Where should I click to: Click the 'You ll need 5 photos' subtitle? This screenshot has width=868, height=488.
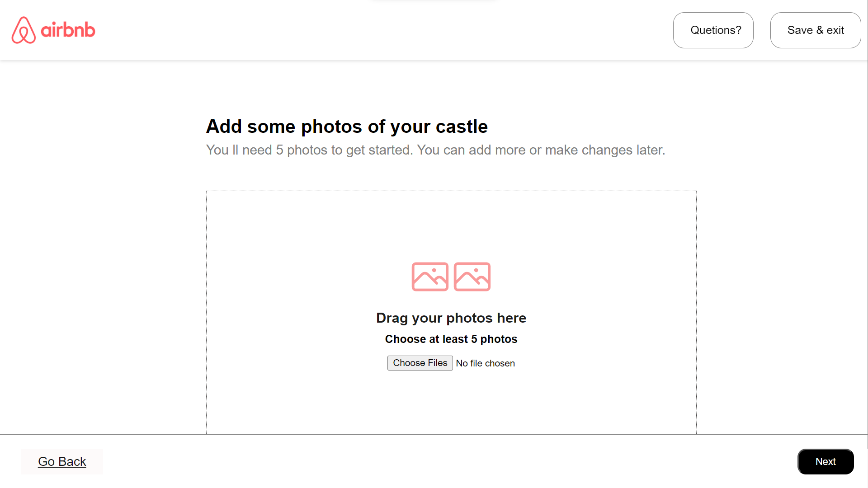[435, 150]
